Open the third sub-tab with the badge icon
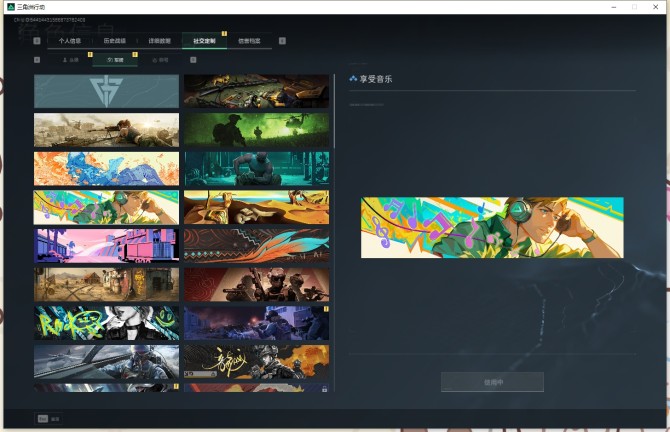The image size is (670, 432). click(160, 60)
